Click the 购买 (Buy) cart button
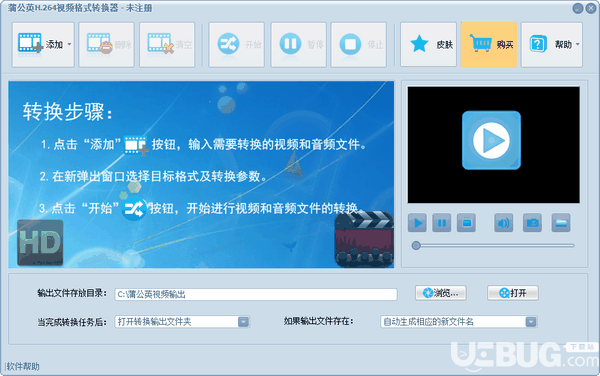Viewport: 600px width, 376px height. click(489, 45)
